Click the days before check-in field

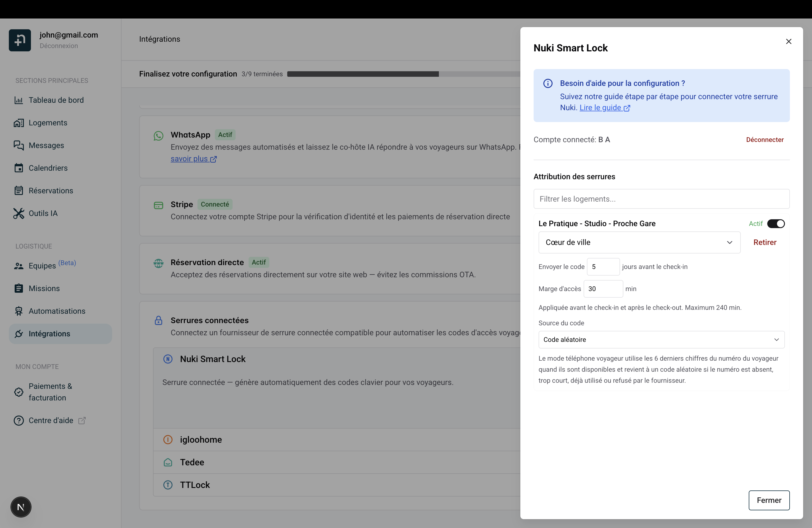click(x=603, y=267)
